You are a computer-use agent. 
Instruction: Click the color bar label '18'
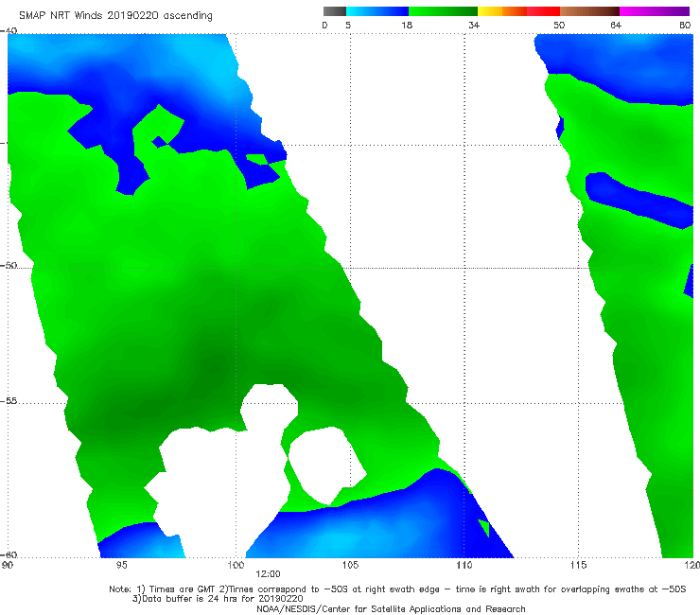(407, 26)
